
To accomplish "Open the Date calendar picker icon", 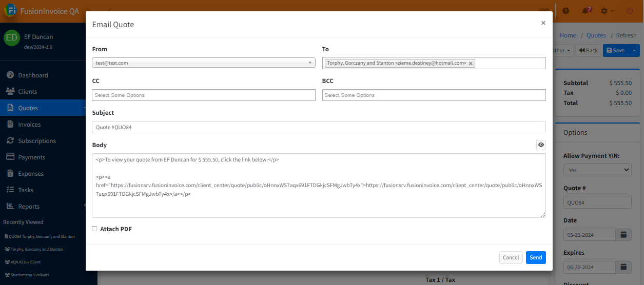I will pyautogui.click(x=623, y=235).
